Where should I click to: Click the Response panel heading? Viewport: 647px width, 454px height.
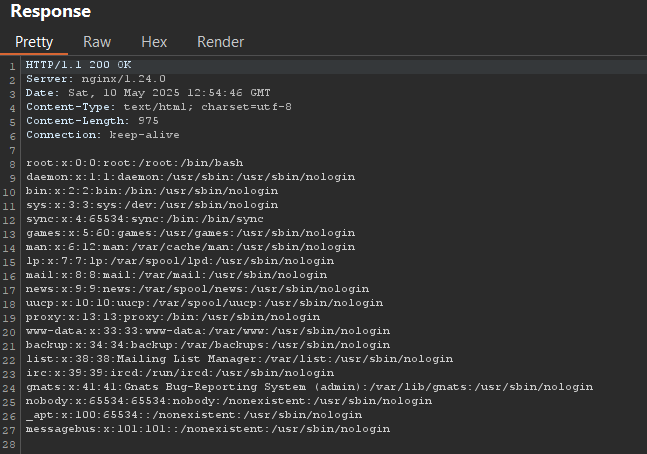point(50,11)
